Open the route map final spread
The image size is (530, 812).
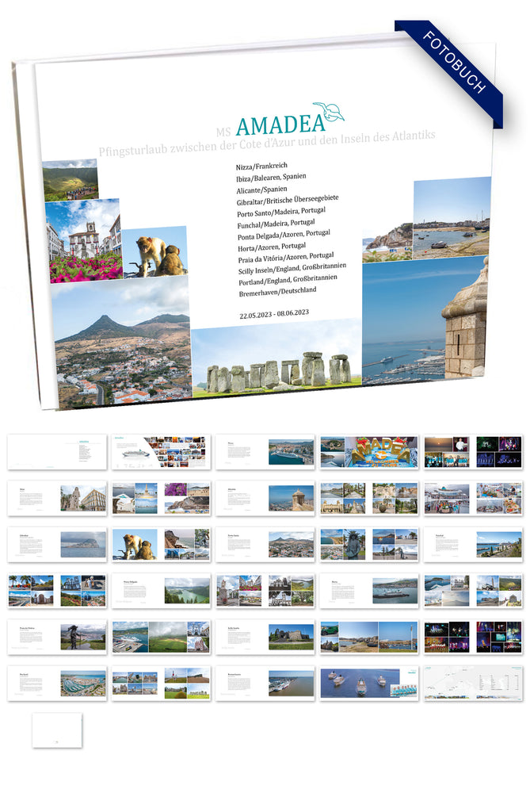pyautogui.click(x=473, y=683)
